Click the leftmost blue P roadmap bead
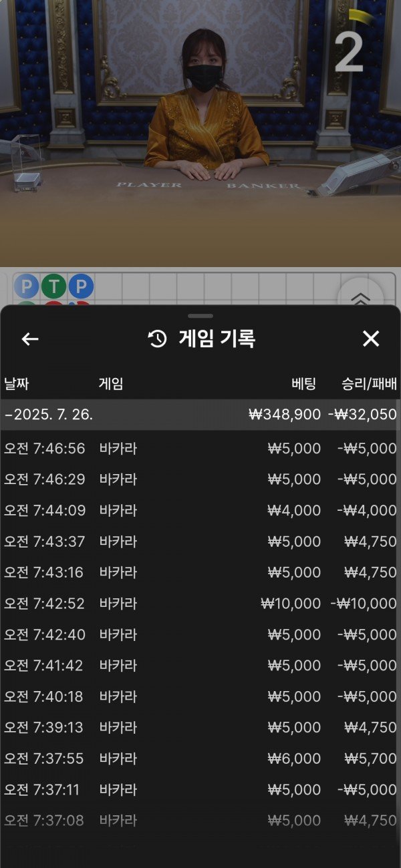401x868 pixels. [26, 287]
